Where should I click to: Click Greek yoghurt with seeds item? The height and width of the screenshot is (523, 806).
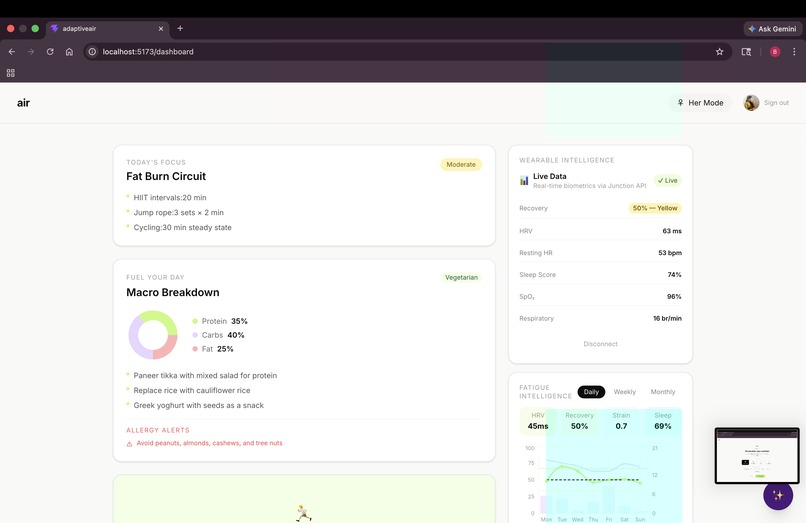[198, 405]
